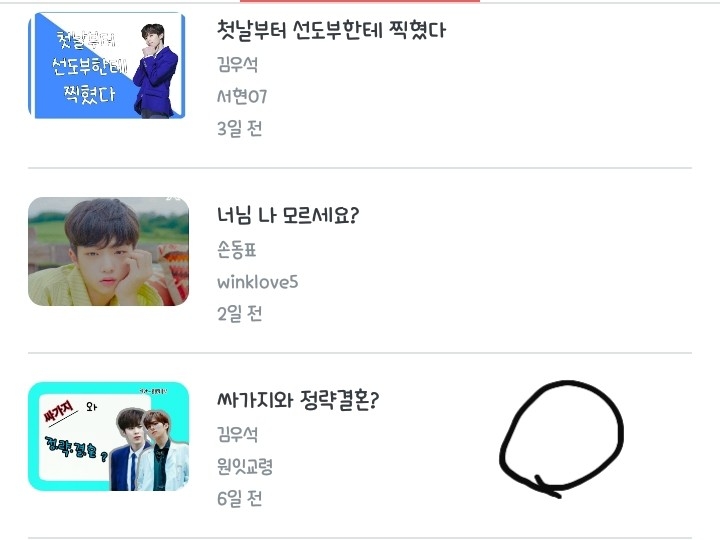Screen dimensions: 720x540
Task: Open author winklove5's profile
Action: (258, 282)
